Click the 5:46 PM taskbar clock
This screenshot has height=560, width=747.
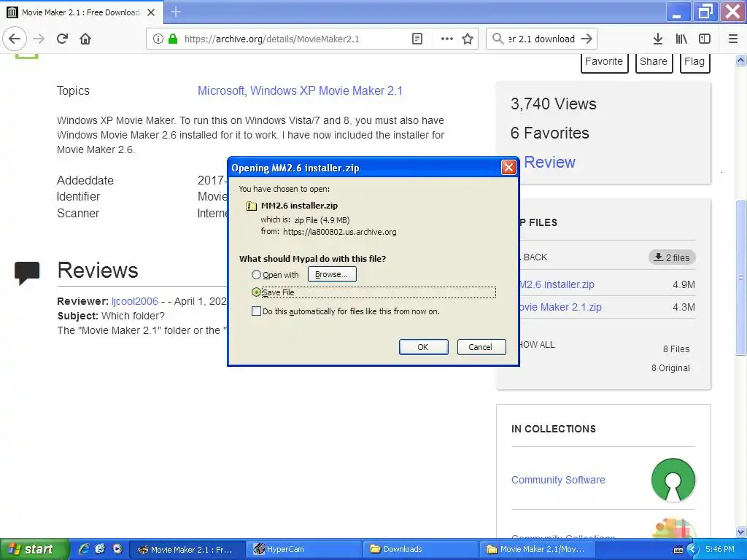pyautogui.click(x=720, y=549)
